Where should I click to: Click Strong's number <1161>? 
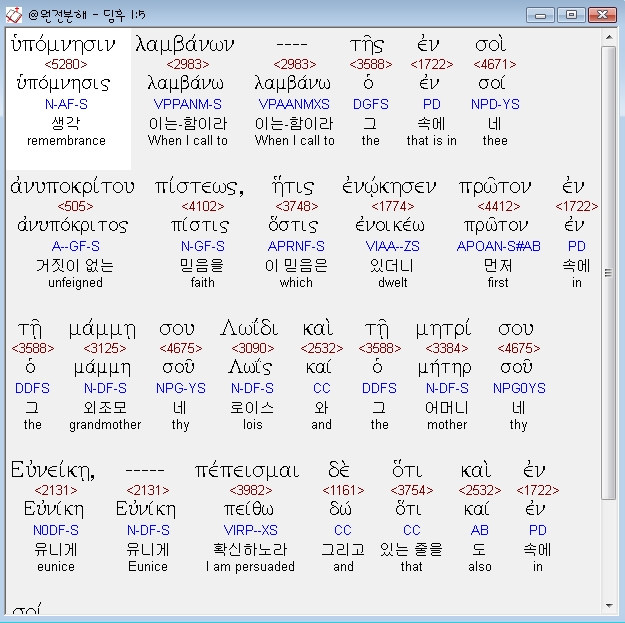click(x=343, y=490)
